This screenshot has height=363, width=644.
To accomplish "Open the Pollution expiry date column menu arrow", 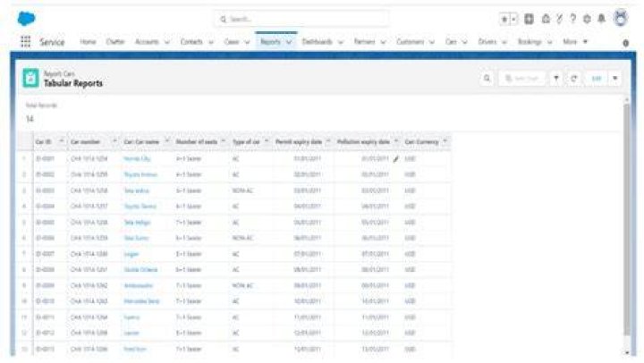I will click(396, 141).
